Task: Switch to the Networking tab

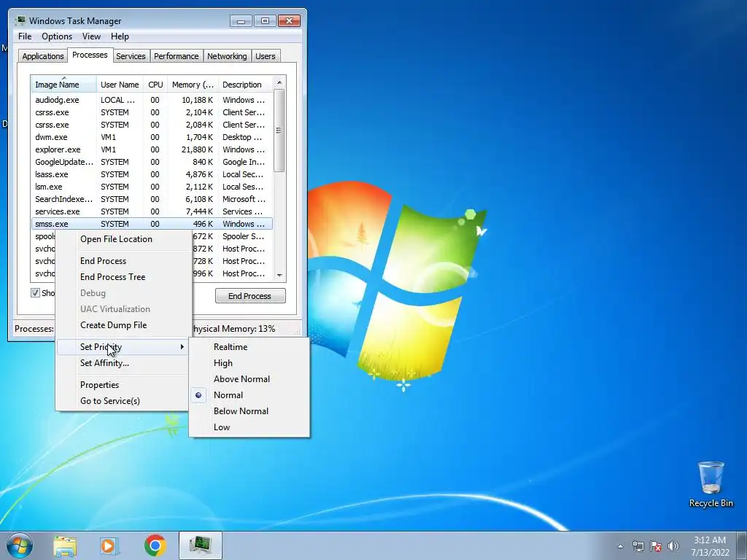Action: click(227, 56)
